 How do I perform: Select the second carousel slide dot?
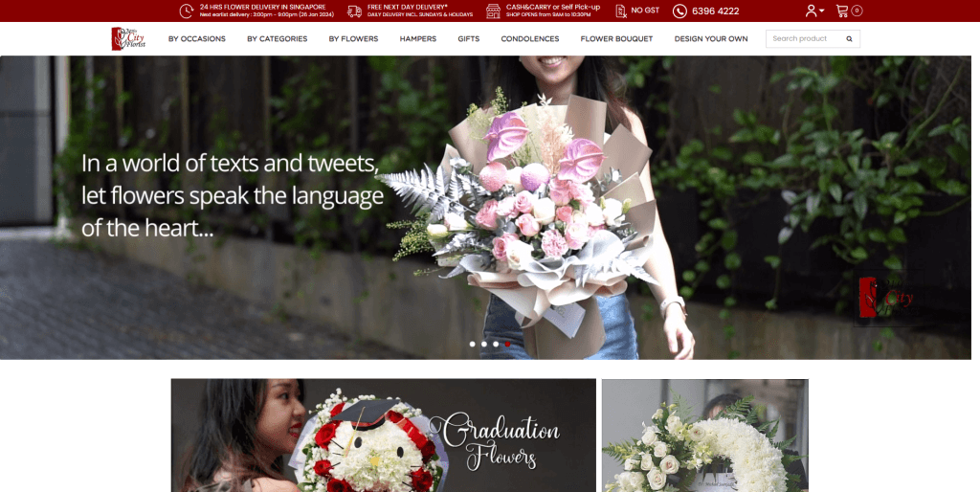[x=483, y=344]
